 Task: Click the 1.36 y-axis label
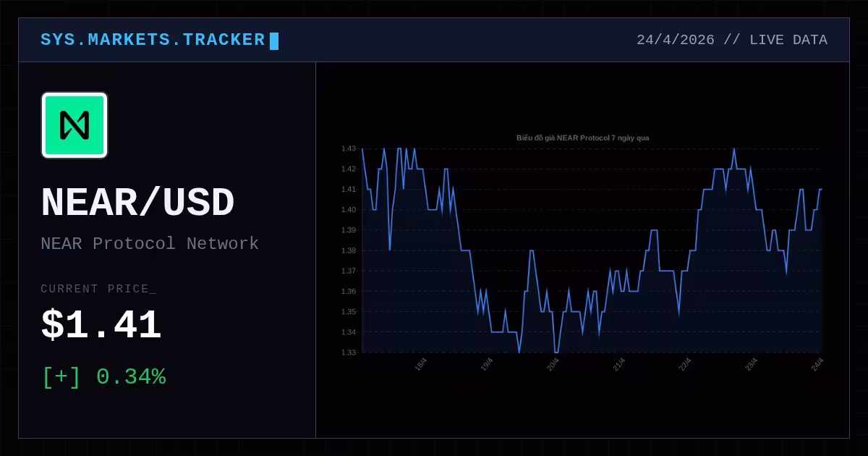coord(349,291)
